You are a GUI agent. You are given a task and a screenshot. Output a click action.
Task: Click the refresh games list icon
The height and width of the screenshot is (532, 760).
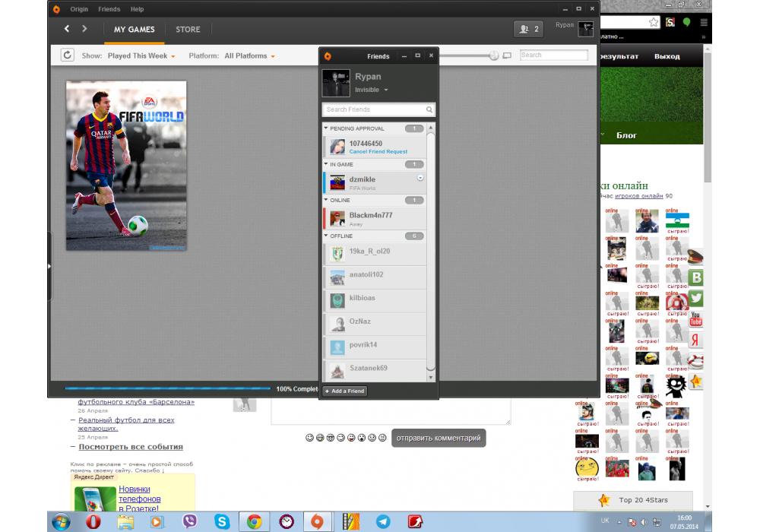(x=68, y=55)
